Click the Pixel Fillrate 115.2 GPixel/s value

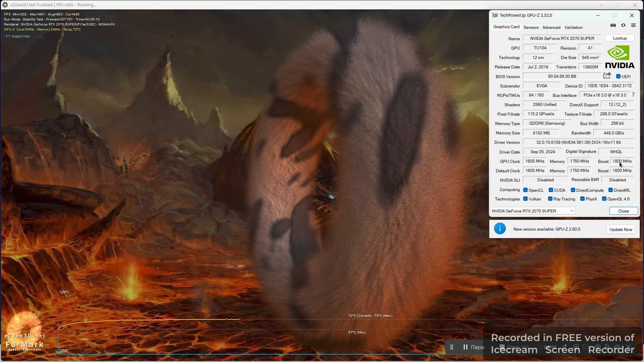tap(541, 114)
